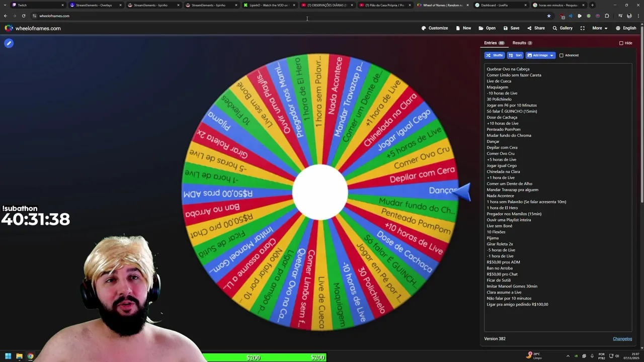This screenshot has height=362, width=644.
Task: Tick the Hide checkbox
Action: [x=621, y=43]
